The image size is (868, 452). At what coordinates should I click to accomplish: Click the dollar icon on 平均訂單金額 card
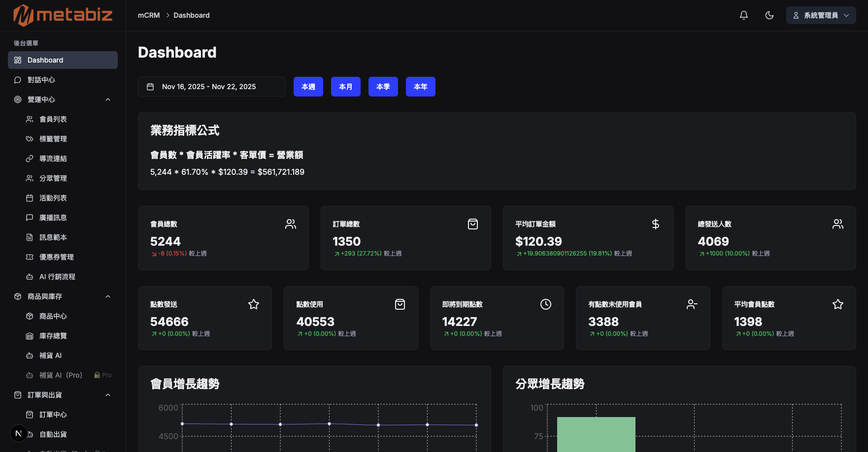[x=655, y=224]
